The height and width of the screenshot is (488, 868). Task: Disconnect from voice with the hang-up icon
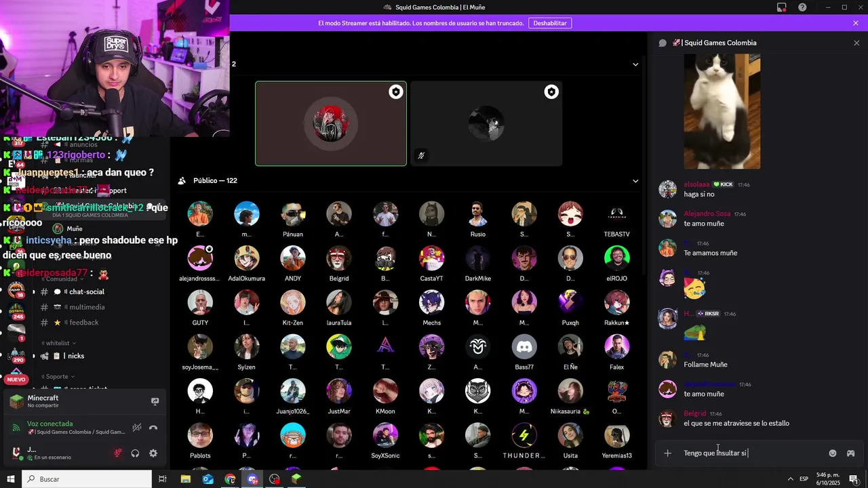click(x=153, y=428)
